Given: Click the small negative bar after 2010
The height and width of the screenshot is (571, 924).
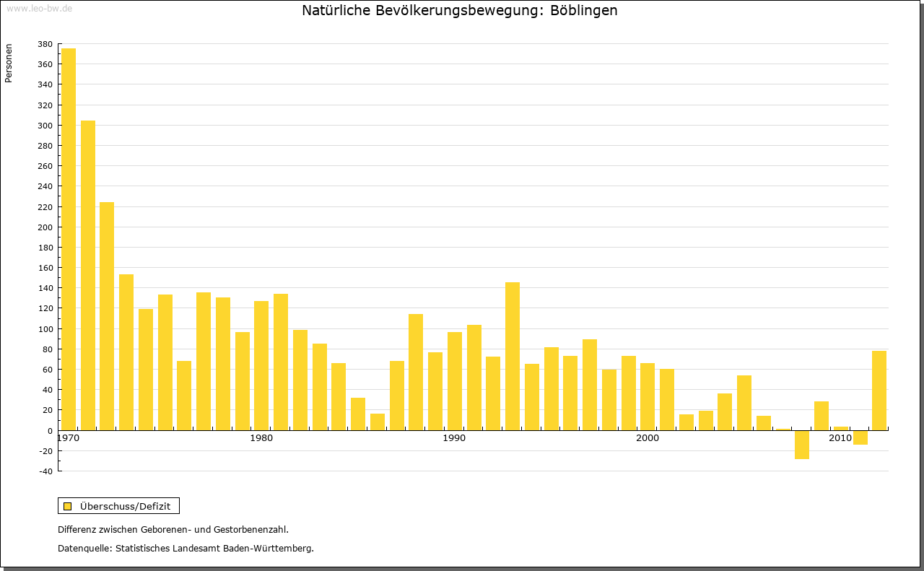Looking at the screenshot, I should point(860,437).
